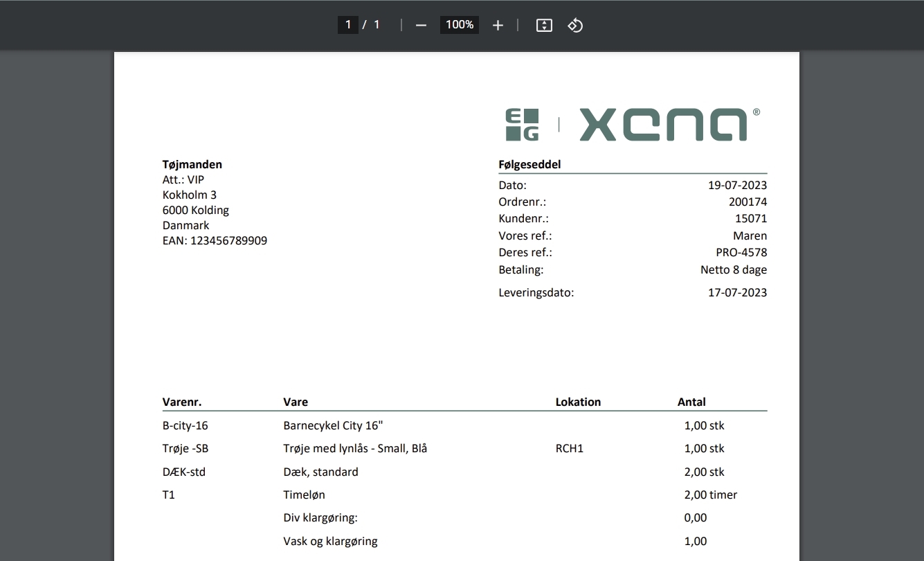Click the EAN number 123456789909

228,241
